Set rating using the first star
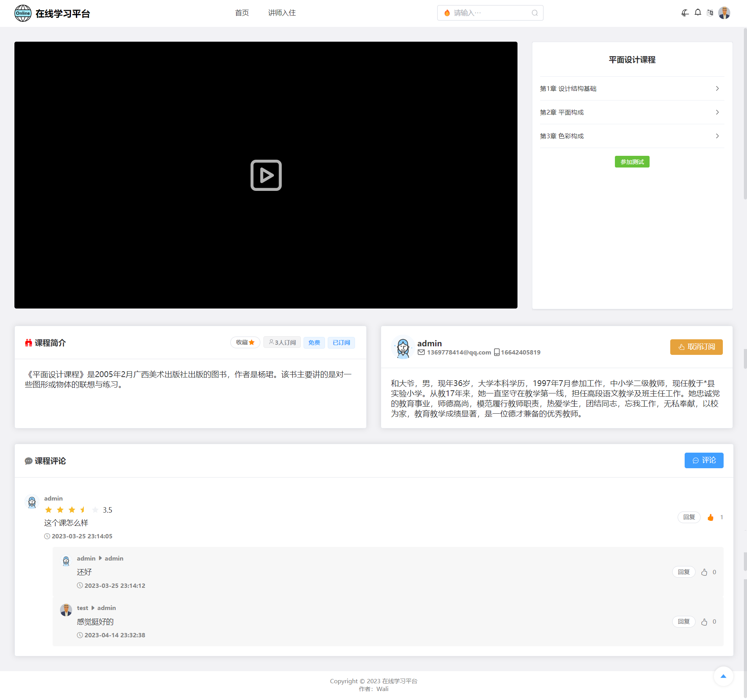Screen dimensions: 747x700 (x=49, y=510)
